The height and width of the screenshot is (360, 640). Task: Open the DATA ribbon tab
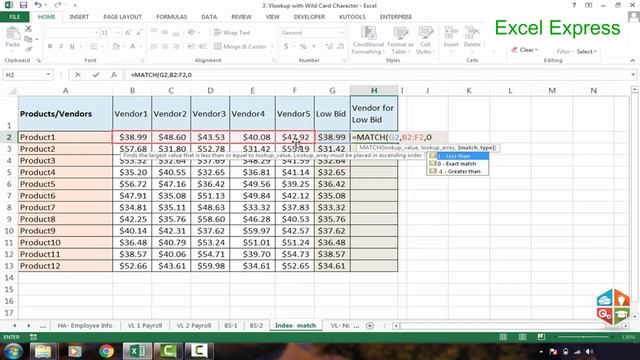click(209, 17)
